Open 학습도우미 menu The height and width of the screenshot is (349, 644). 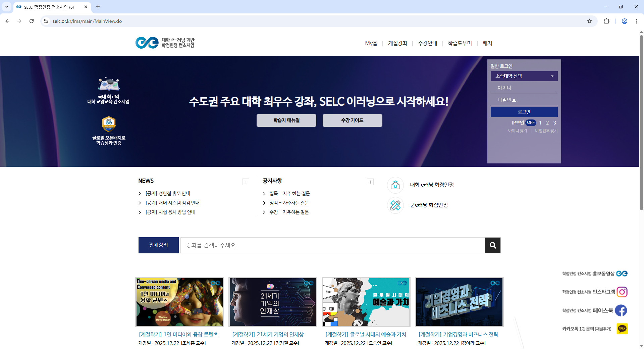point(460,43)
